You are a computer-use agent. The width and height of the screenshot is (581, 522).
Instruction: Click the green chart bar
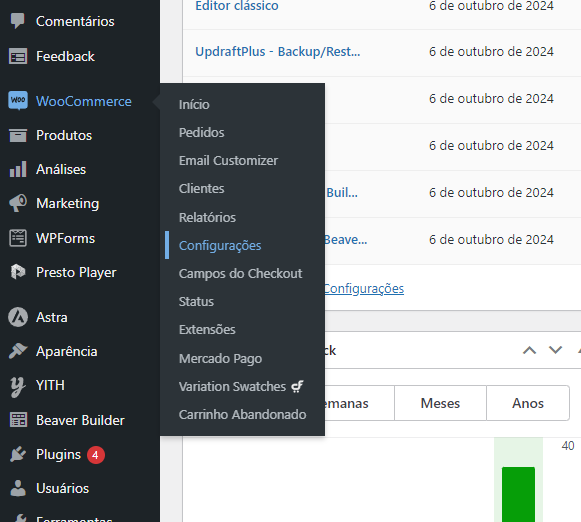pos(518,494)
